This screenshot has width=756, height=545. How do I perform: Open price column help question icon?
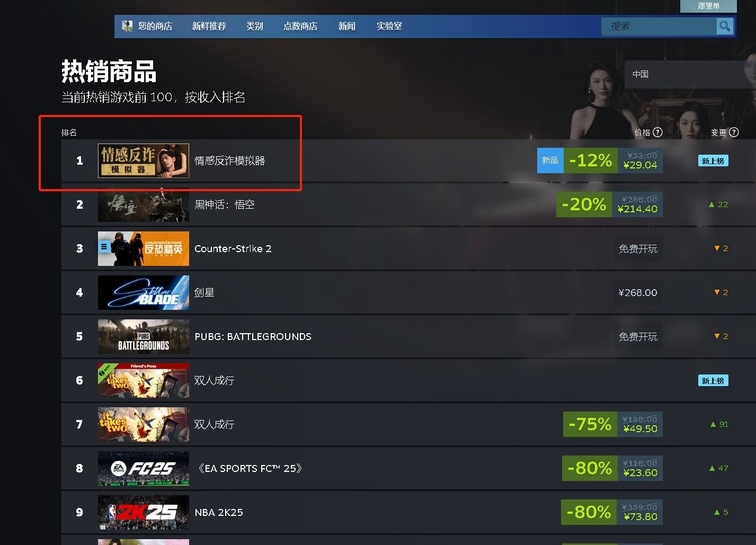tap(657, 132)
